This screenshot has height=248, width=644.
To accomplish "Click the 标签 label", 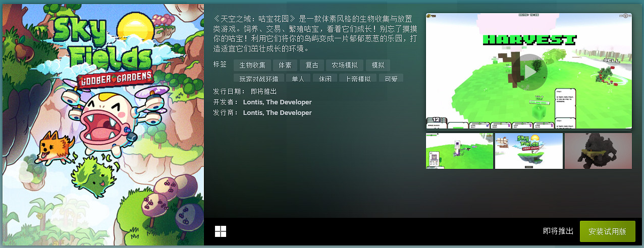I will (x=220, y=65).
